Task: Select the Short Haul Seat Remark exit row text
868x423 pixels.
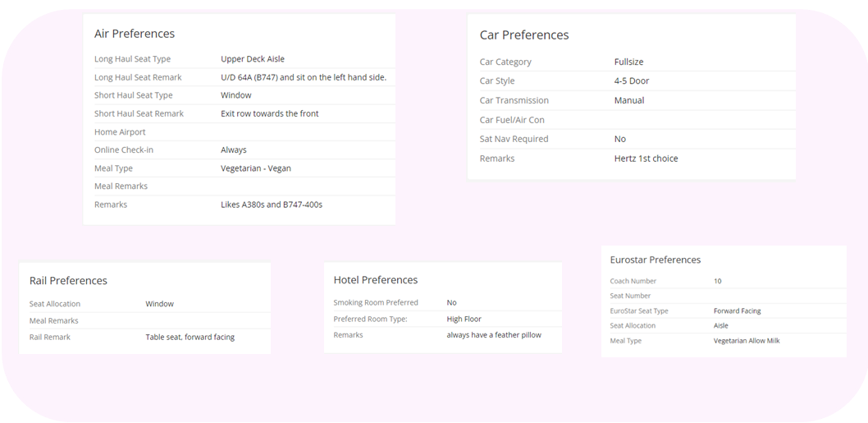Action: coord(269,113)
